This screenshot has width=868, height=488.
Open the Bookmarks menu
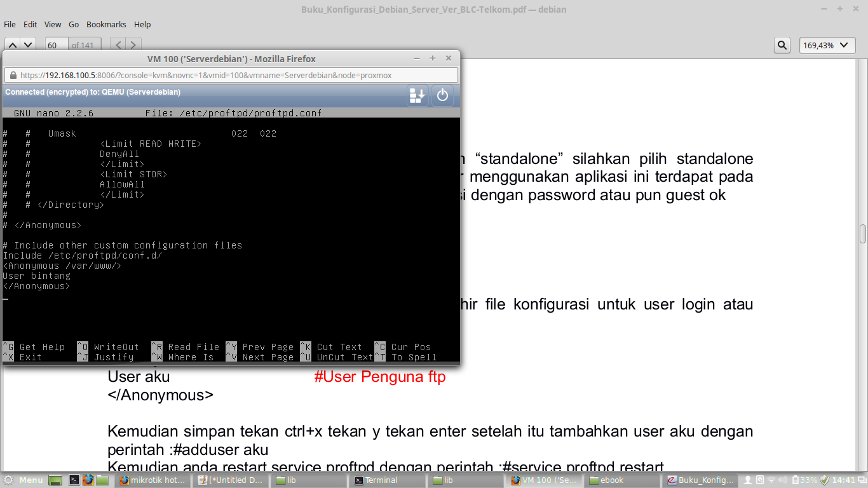tap(106, 24)
